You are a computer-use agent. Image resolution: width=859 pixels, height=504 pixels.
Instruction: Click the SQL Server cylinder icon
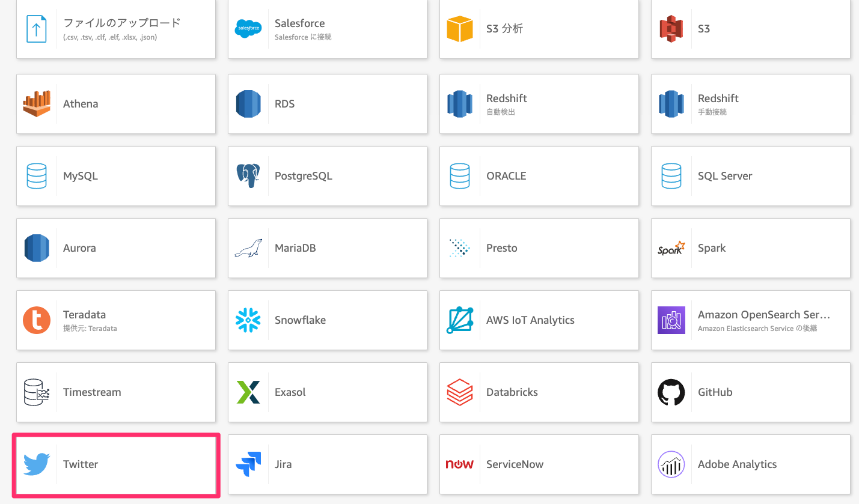pos(671,176)
